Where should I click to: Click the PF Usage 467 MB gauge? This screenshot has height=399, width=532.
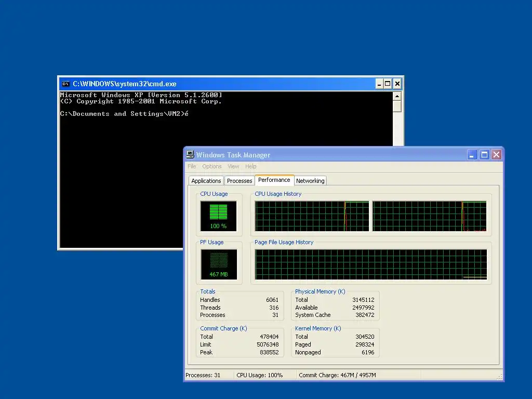coord(219,264)
